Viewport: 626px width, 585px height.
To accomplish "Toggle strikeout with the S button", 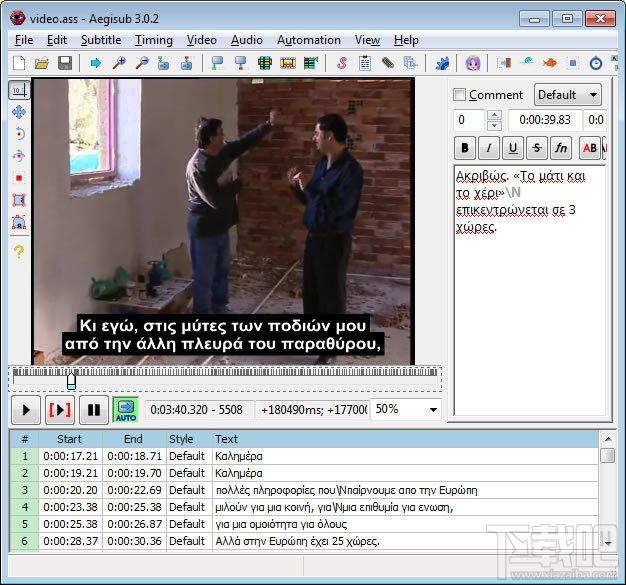I will (537, 148).
